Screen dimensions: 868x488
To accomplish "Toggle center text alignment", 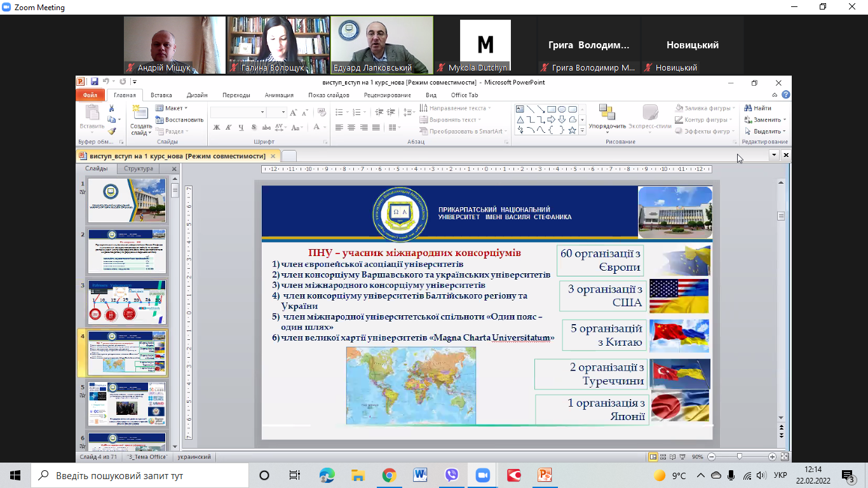I will tap(351, 128).
